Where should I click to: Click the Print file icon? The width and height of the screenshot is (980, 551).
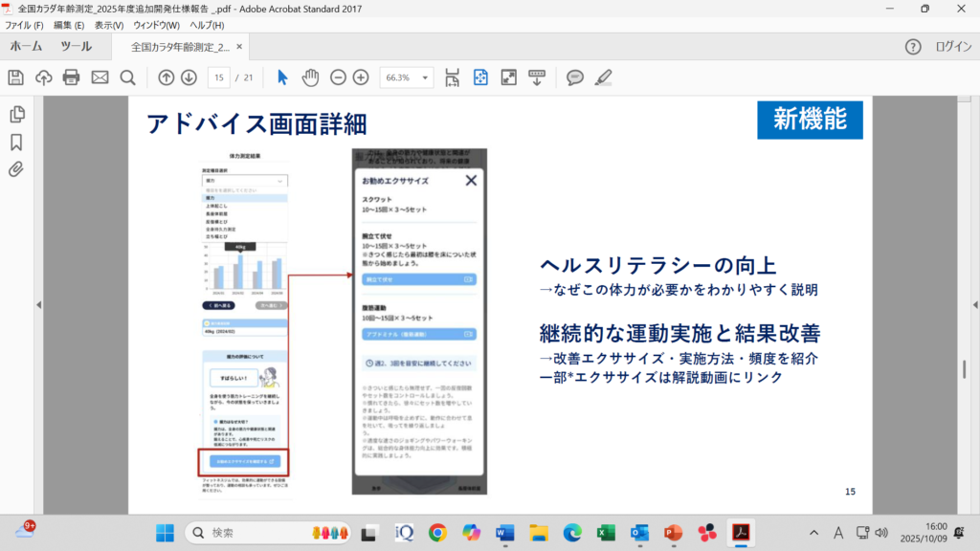coord(72,77)
